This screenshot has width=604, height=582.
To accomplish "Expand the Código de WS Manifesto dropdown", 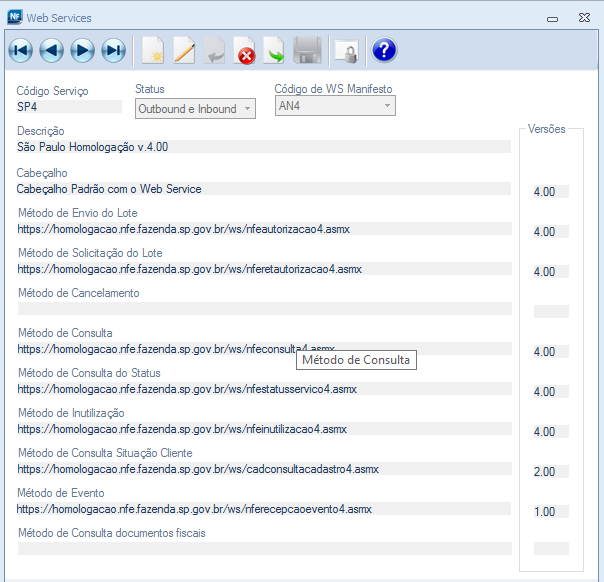I will (335, 106).
